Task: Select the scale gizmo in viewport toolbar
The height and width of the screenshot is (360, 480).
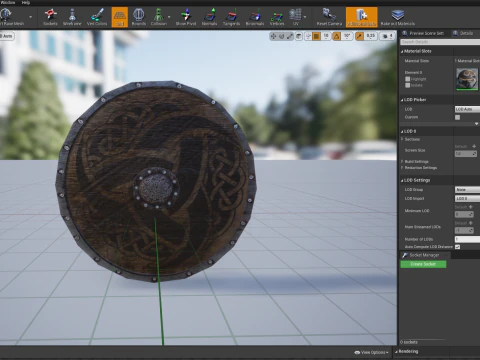Action: pos(290,36)
